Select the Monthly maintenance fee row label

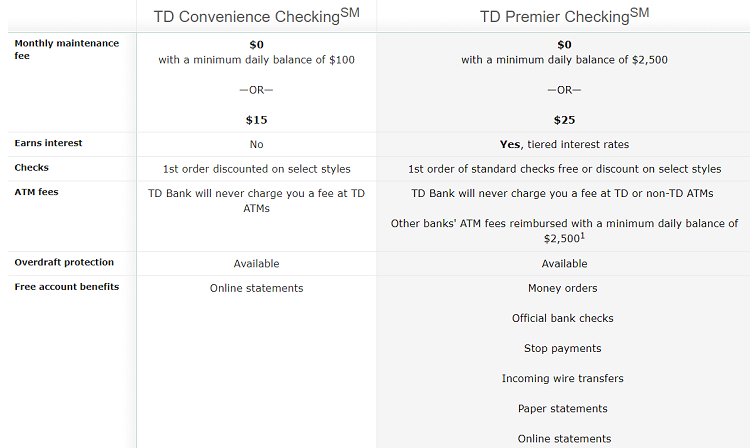[x=66, y=50]
